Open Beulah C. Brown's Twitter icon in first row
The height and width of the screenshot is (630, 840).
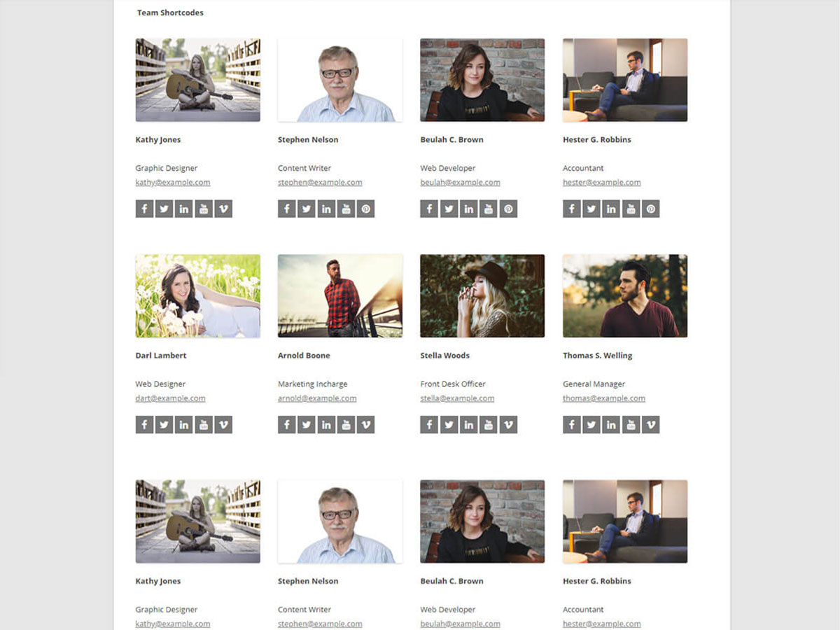(x=449, y=209)
